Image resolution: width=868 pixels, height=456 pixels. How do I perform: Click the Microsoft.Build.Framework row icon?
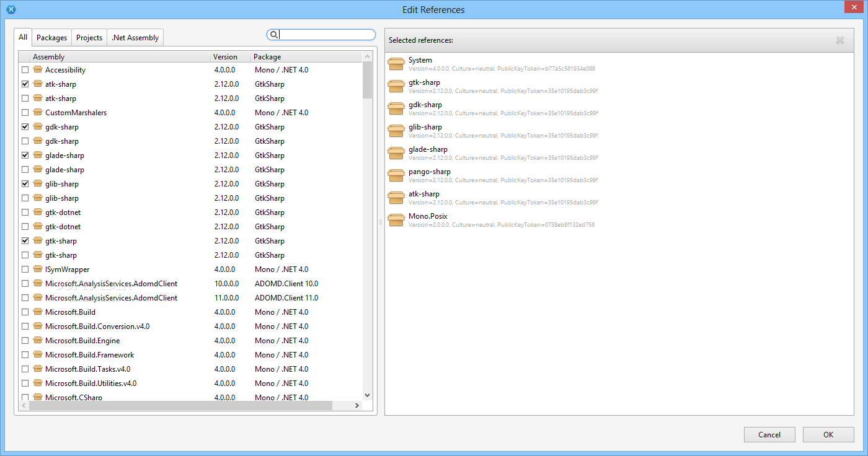click(37, 355)
